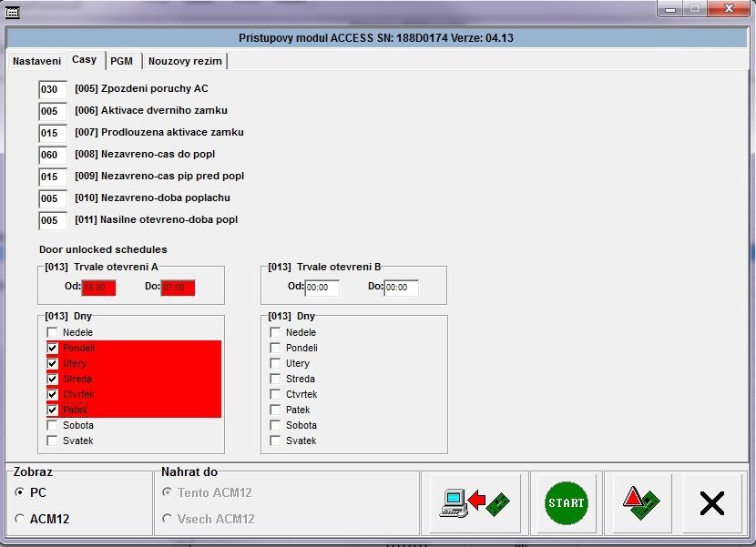Uncheck Pondeli in schedule A days
Screen dimensions: 756x547
coord(53,349)
